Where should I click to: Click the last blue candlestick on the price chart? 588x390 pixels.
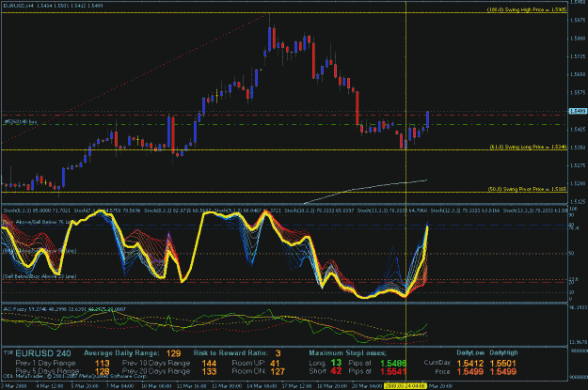[x=427, y=119]
